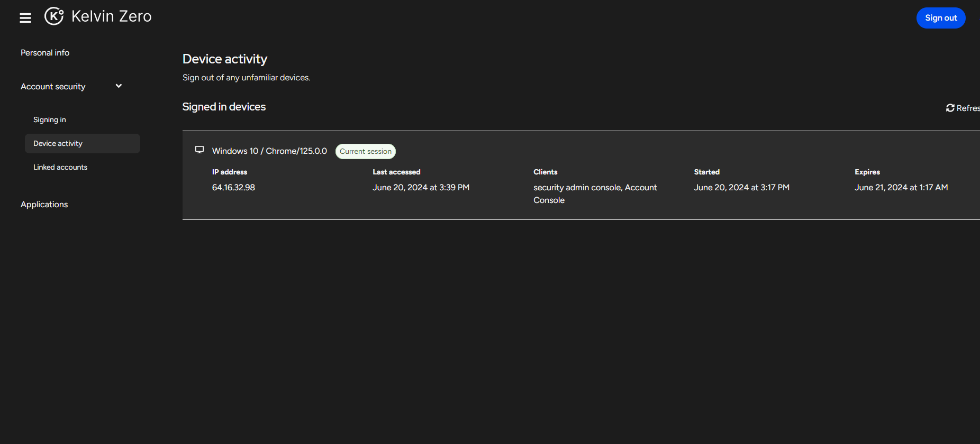Open the hamburger navigation menu
Screen dimensions: 980x444
(x=25, y=18)
